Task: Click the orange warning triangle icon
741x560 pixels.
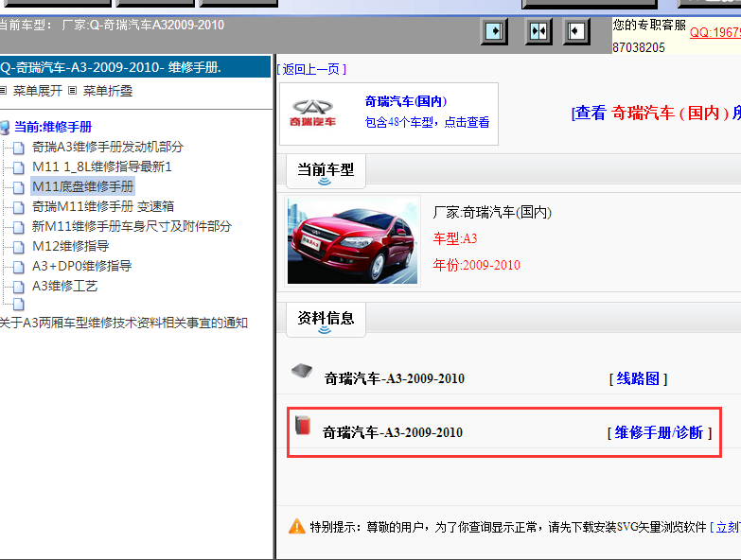Action: tap(297, 526)
